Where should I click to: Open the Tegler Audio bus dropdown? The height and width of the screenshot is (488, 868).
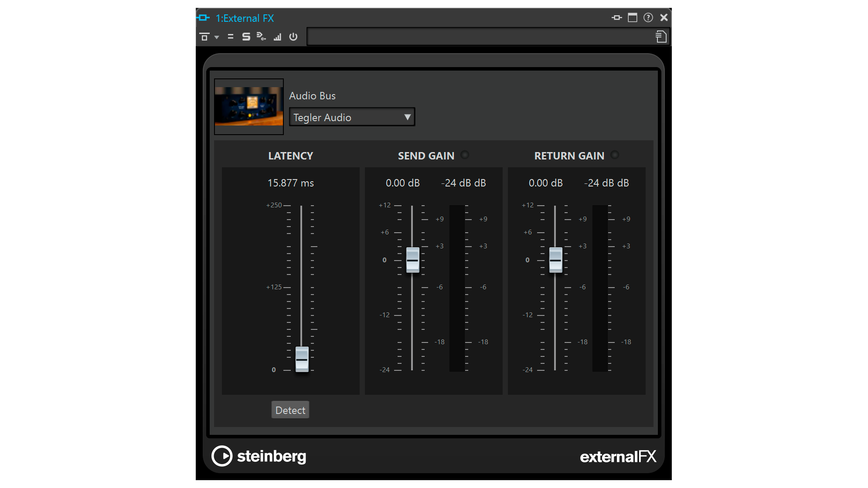pos(351,117)
